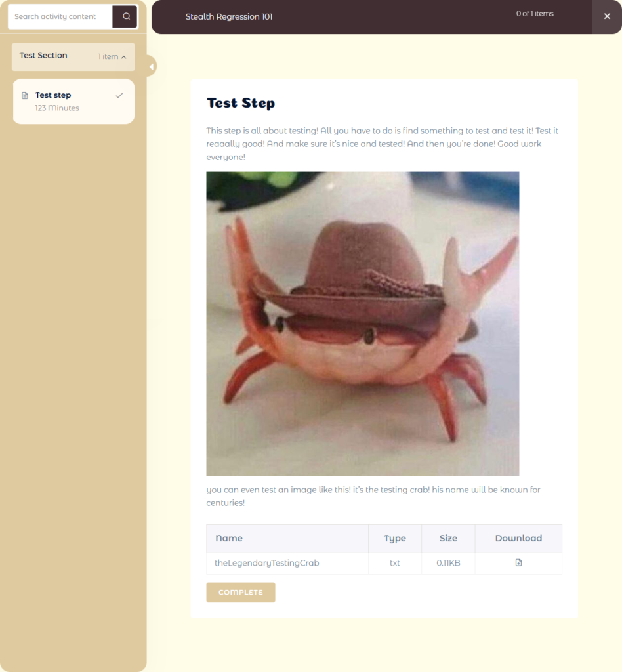Click the Test Section header
The image size is (622, 672).
[73, 56]
